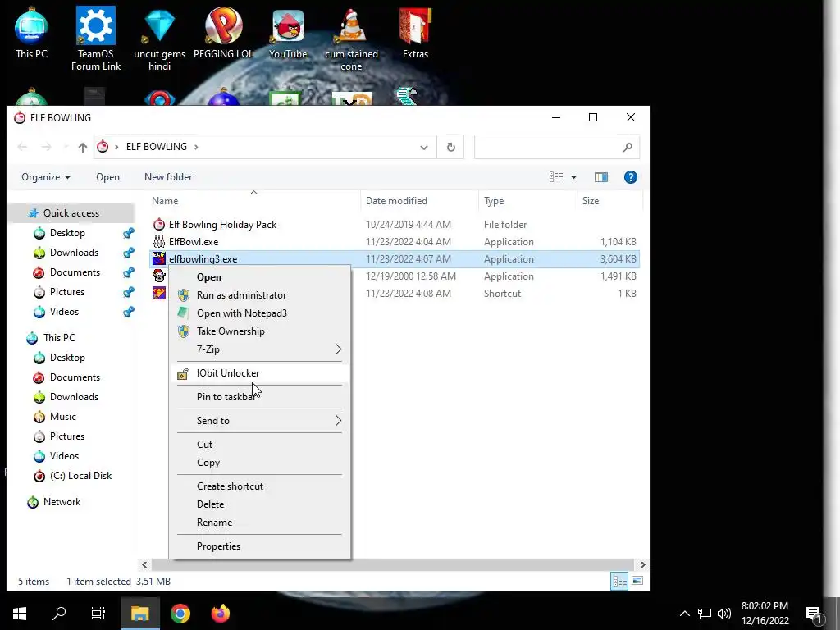
Task: Click the horizontal scrollbar right arrow
Action: point(643,564)
